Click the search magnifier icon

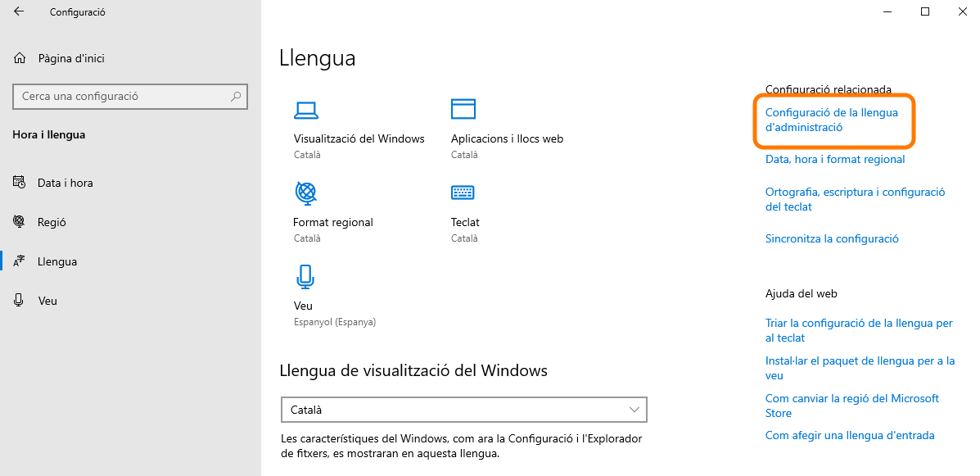click(236, 96)
